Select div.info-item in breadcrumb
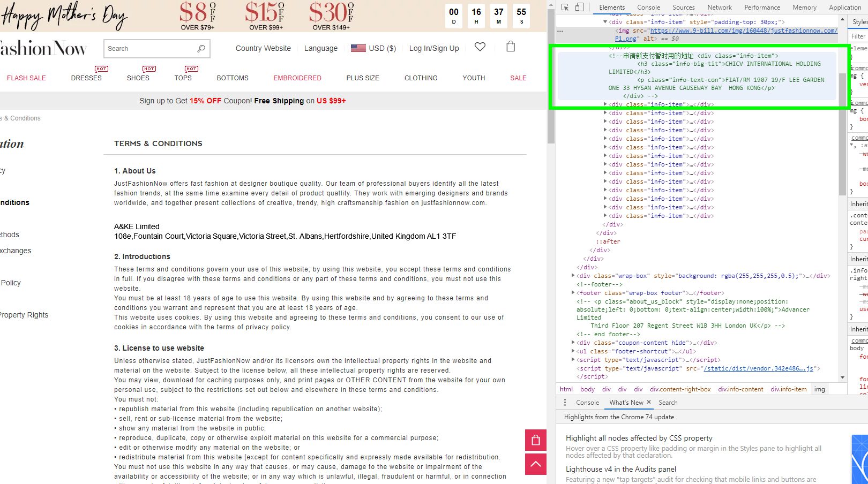The height and width of the screenshot is (484, 868). click(x=788, y=389)
